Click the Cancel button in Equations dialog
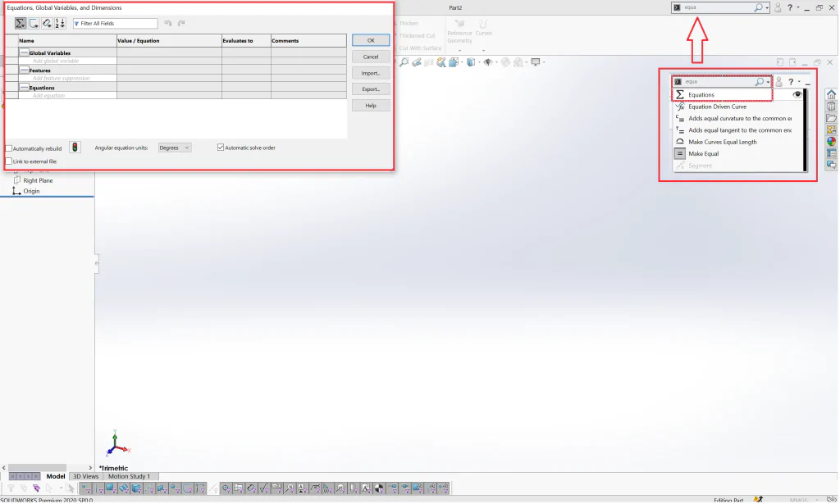Screen dimensions: 840x504 coord(371,57)
